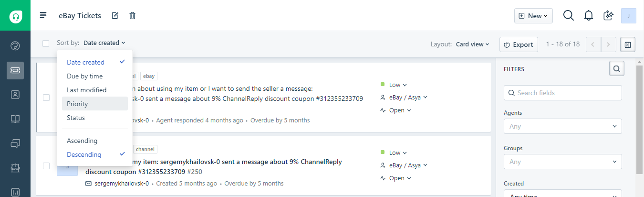
Task: Edit the eBay Tickets view
Action: click(115, 16)
